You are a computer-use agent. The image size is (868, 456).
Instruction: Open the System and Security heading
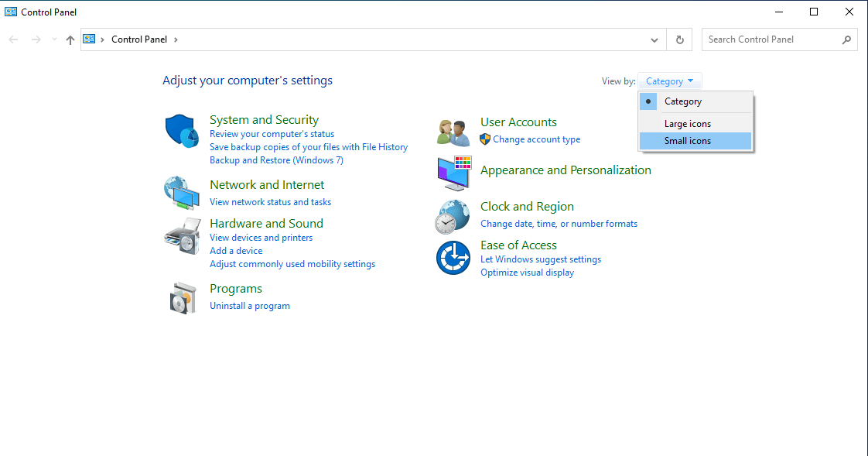264,120
